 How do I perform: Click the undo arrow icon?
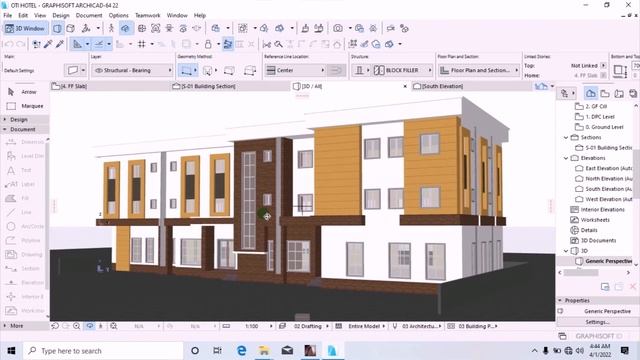pyautogui.click(x=9, y=44)
